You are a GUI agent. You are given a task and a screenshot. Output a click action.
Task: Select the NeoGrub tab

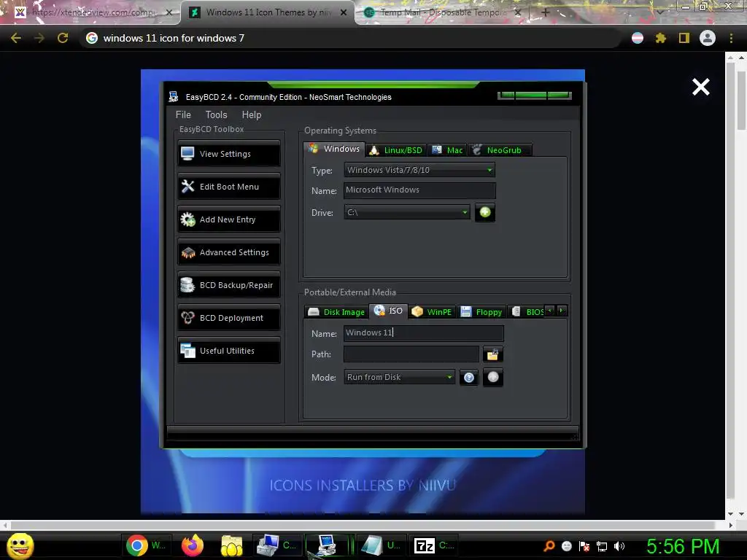(x=499, y=150)
